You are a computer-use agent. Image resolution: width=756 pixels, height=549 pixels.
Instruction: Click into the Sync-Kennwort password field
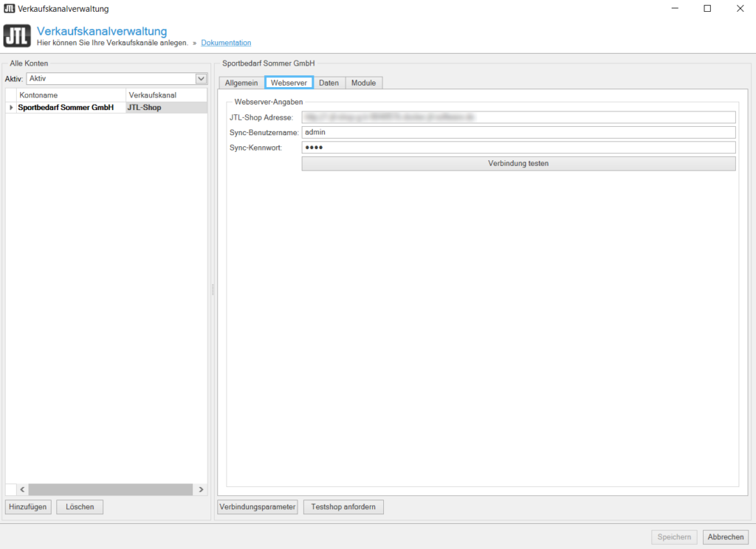[x=518, y=148]
